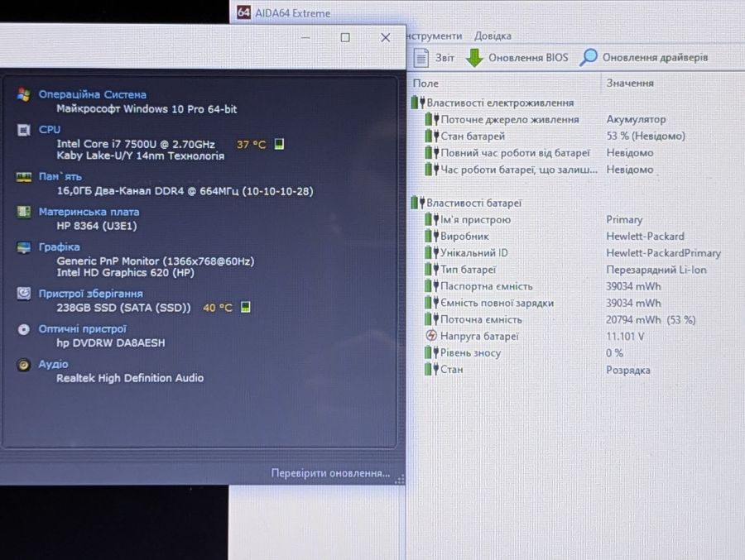
Task: Select Час роботи батареї, що залиш... row
Action: pos(539,170)
